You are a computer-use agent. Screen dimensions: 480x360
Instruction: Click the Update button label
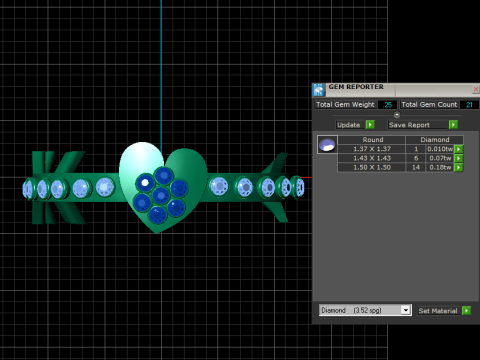tap(349, 125)
